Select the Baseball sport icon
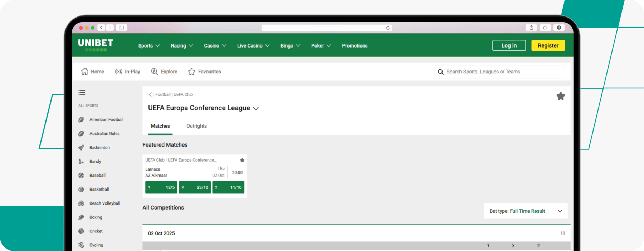This screenshot has height=251, width=644. [x=81, y=175]
